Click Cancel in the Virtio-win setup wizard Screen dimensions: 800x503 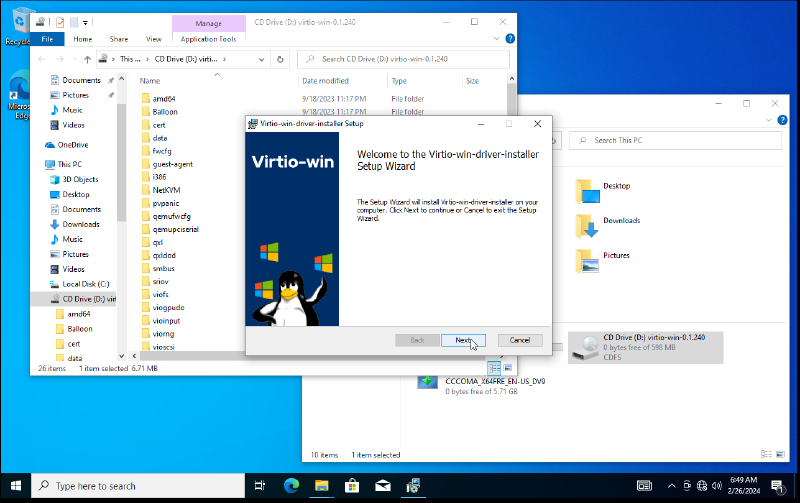click(x=519, y=340)
